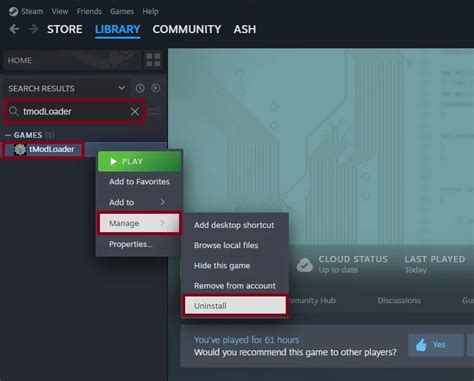
Task: Choose Hide this game
Action: pos(222,266)
